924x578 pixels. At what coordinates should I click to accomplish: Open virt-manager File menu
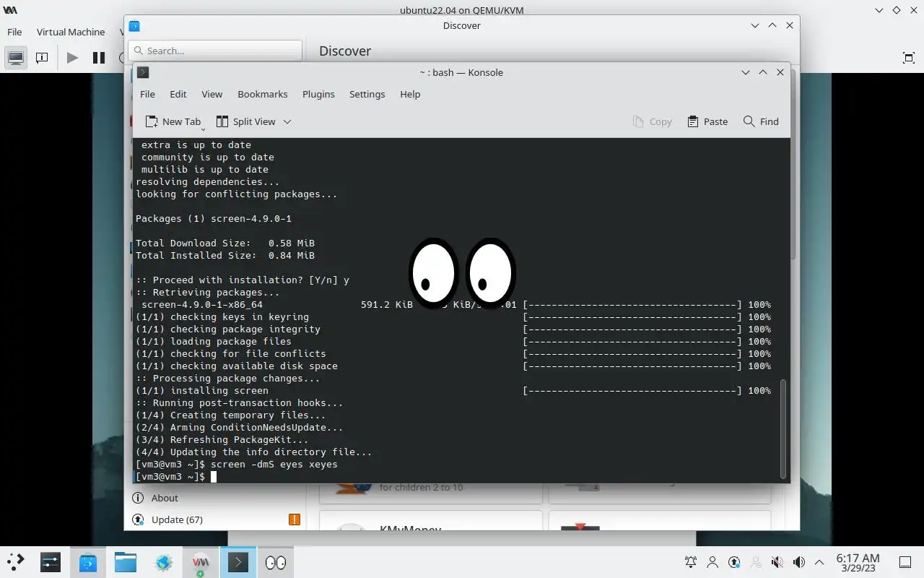[14, 32]
